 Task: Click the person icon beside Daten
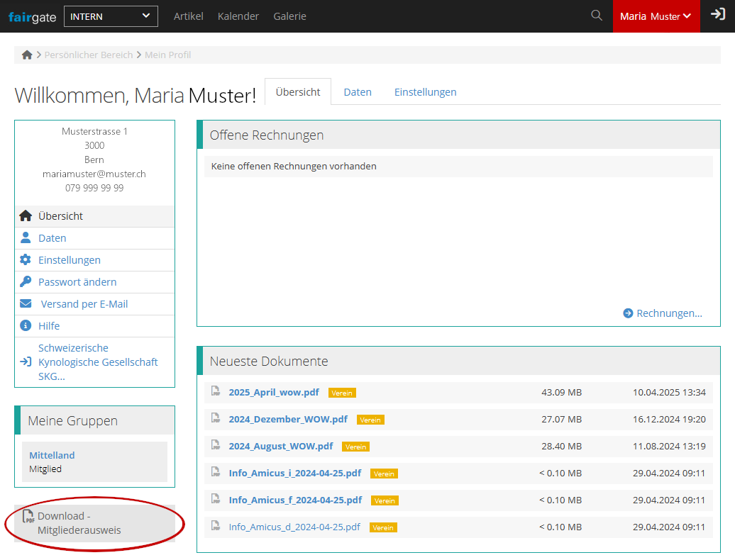coord(26,238)
